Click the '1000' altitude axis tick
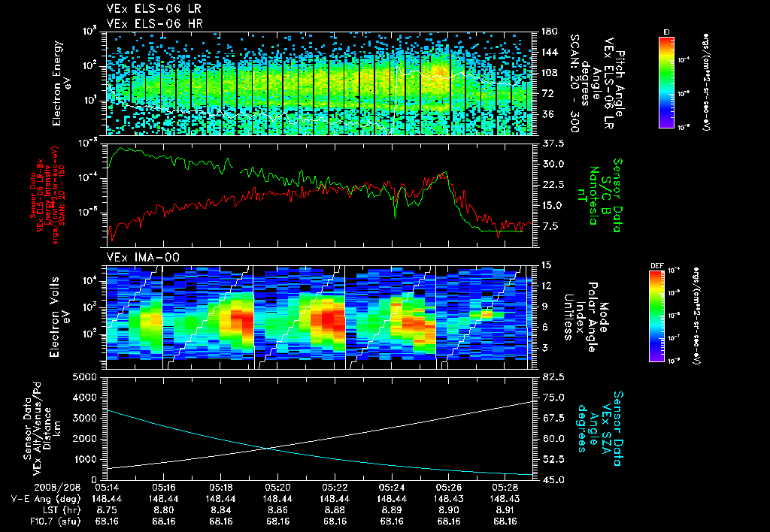 coord(84,459)
